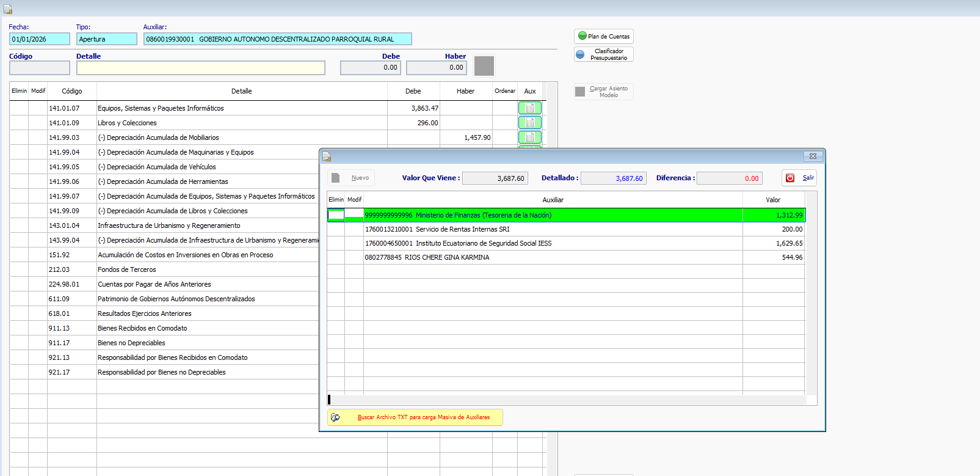980x476 pixels.
Task: Open auxiliary details for Libros y Colecciones
Action: tap(529, 123)
